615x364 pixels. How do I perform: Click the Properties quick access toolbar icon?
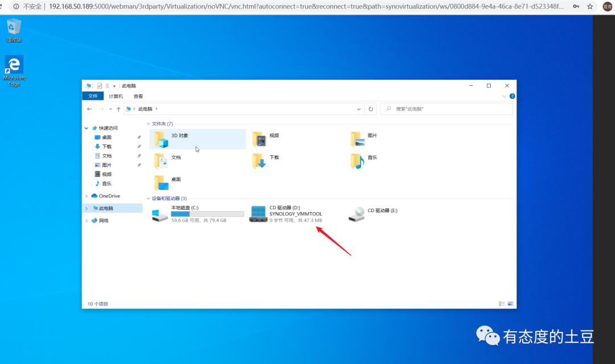tap(100, 86)
